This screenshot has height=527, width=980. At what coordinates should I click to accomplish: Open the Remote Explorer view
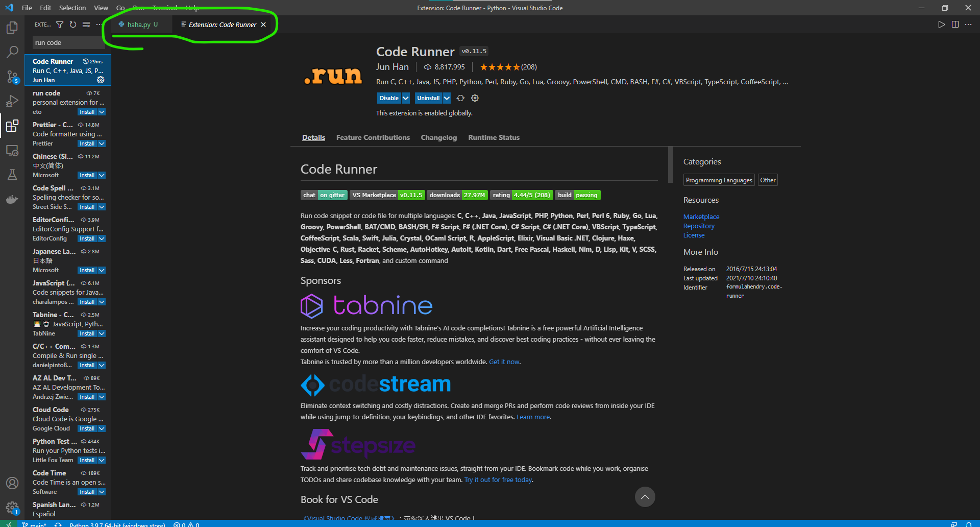point(12,151)
